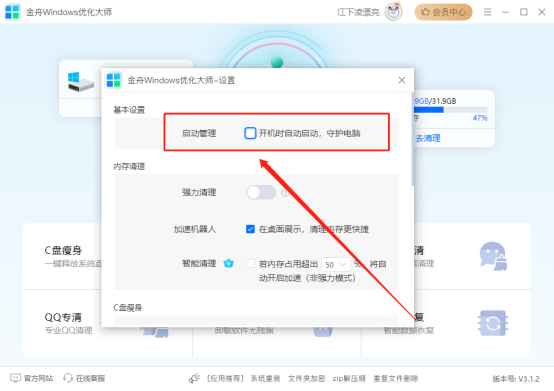Click the headset icon beside 在线客服

tap(68, 378)
